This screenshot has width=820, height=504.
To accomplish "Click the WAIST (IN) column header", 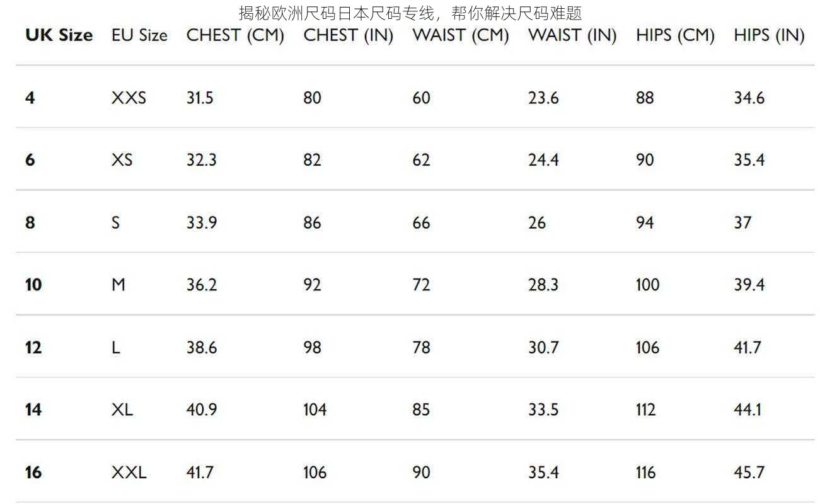I will 572,36.
